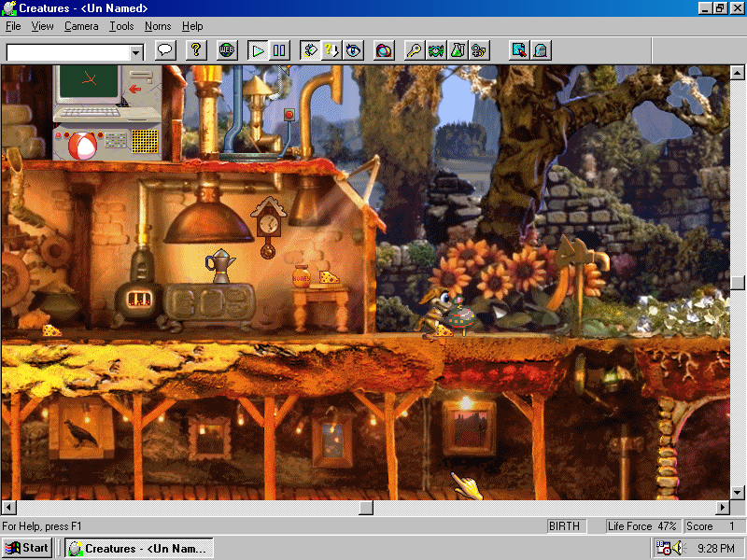Open the Tools menu
The image size is (747, 560).
[x=121, y=26]
